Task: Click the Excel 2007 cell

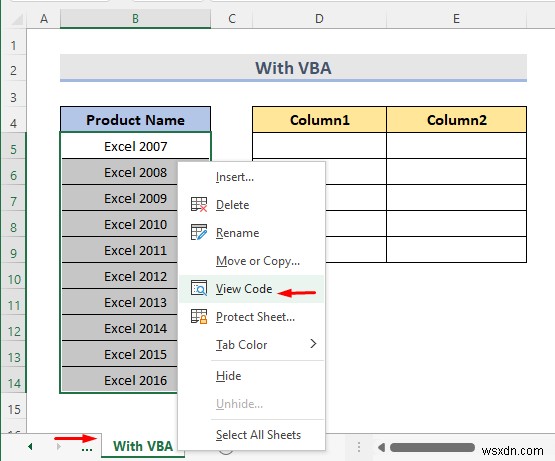Action: 135,146
